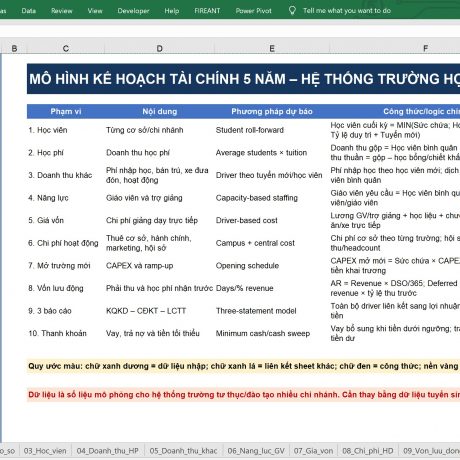The width and height of the screenshot is (460, 460).
Task: Select cell '4. Năng lực'
Action: click(x=66, y=198)
